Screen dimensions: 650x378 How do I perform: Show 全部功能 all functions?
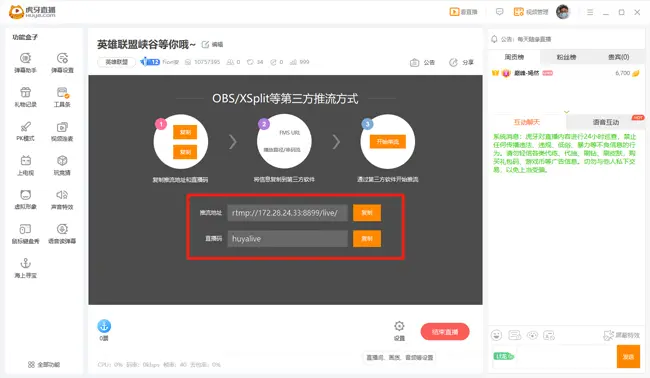click(x=44, y=365)
